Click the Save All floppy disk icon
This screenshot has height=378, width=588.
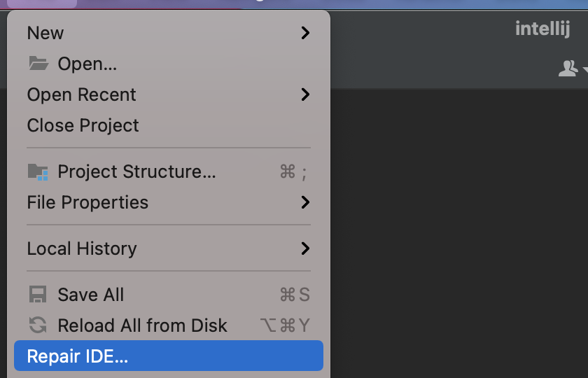tap(38, 295)
